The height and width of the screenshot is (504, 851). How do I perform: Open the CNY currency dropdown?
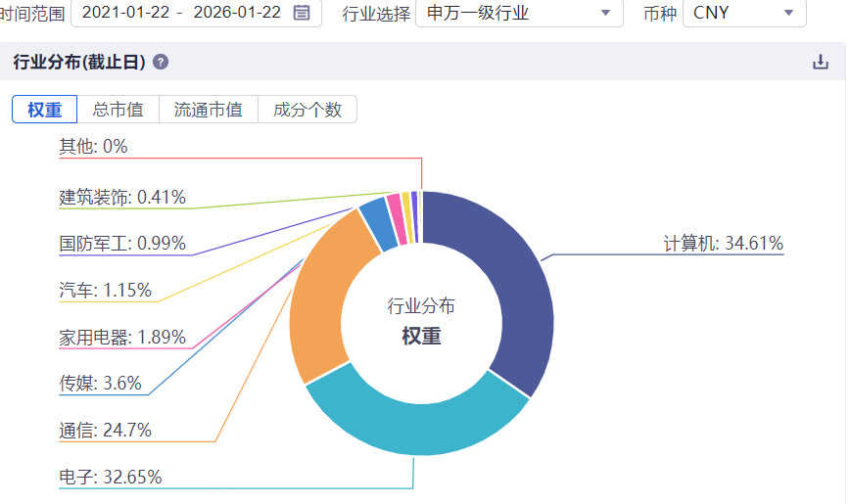tap(744, 13)
